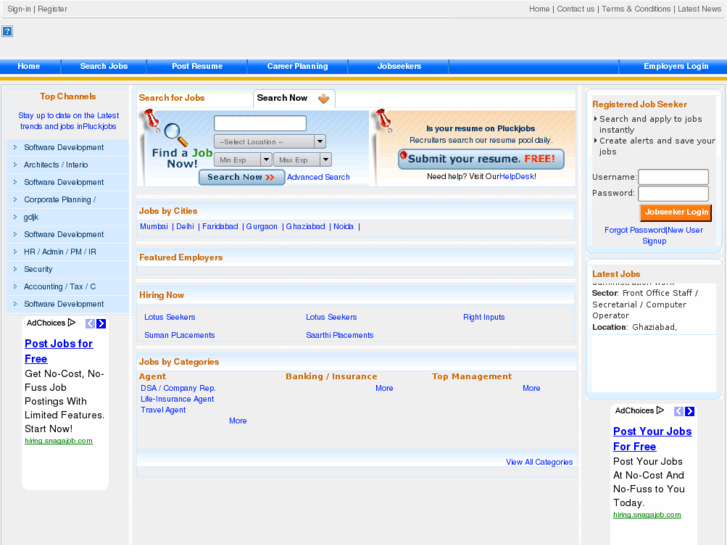Select the Search Now tab
This screenshot has width=727, height=545.
[294, 98]
